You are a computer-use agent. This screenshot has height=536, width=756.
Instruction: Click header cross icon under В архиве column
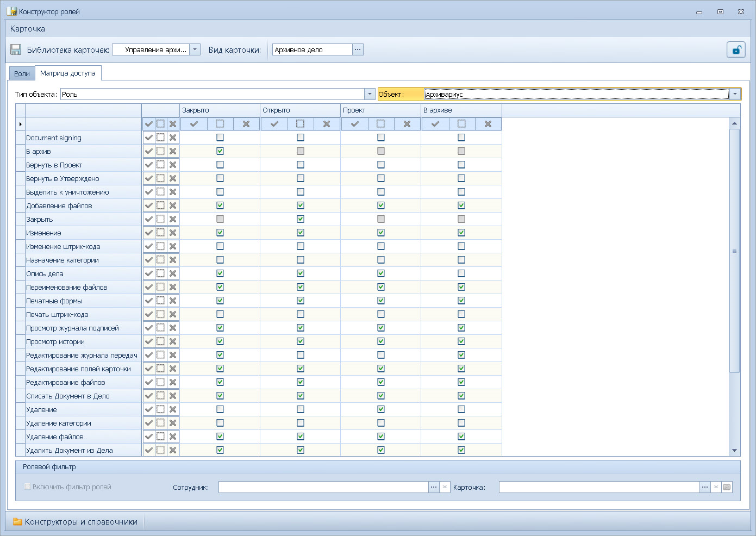click(488, 124)
